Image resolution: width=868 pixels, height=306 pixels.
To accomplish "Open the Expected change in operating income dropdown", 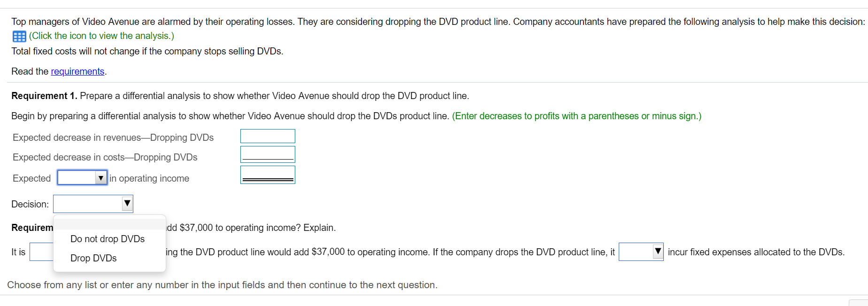I will click(x=82, y=177).
